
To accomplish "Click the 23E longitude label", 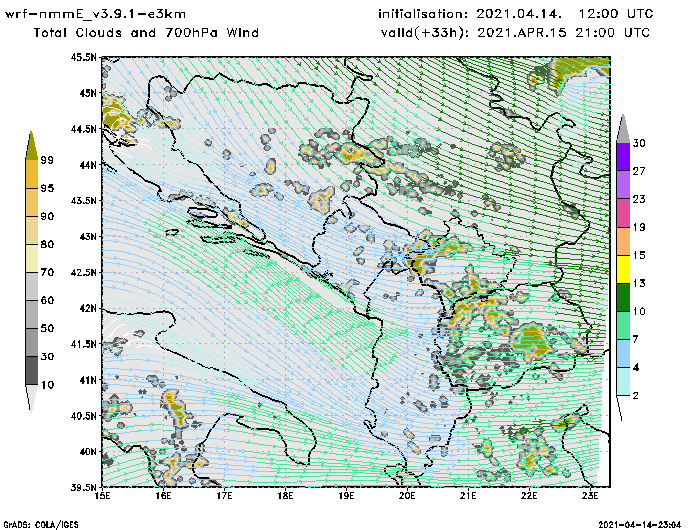I will click(591, 496).
